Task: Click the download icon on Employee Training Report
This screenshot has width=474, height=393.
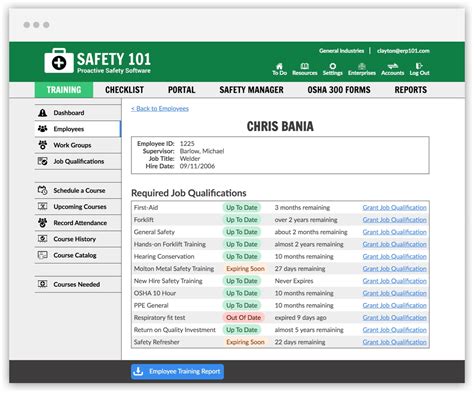Action: pos(138,371)
